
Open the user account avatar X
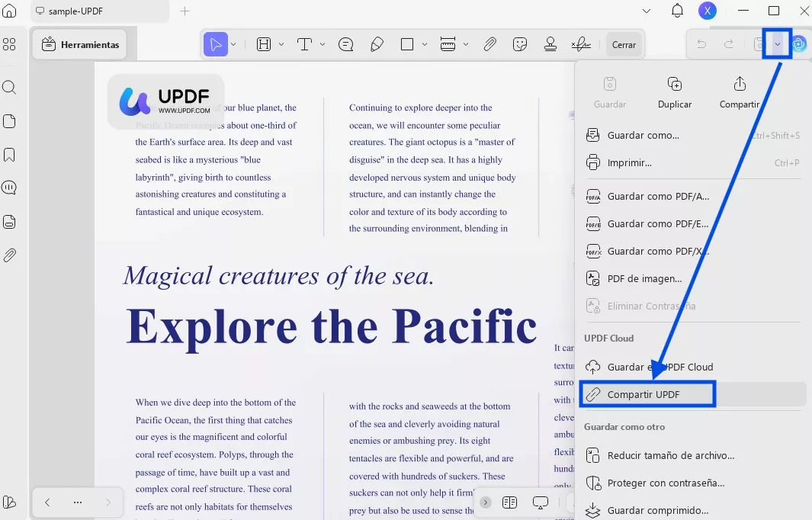pos(708,11)
